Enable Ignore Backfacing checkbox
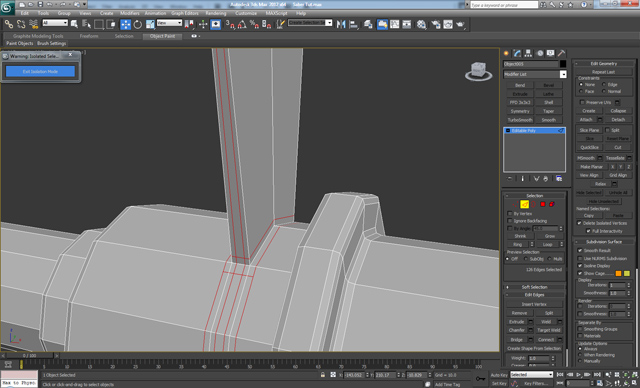 coord(510,221)
